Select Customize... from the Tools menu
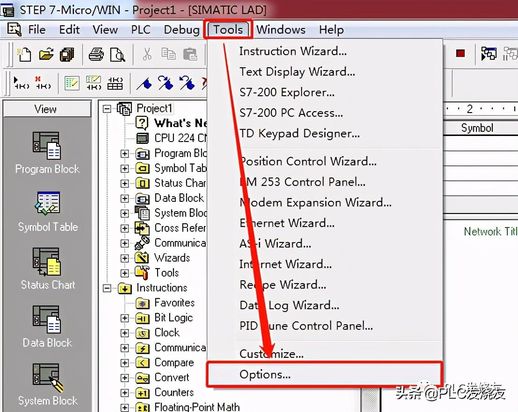This screenshot has height=412, width=518. tap(271, 354)
